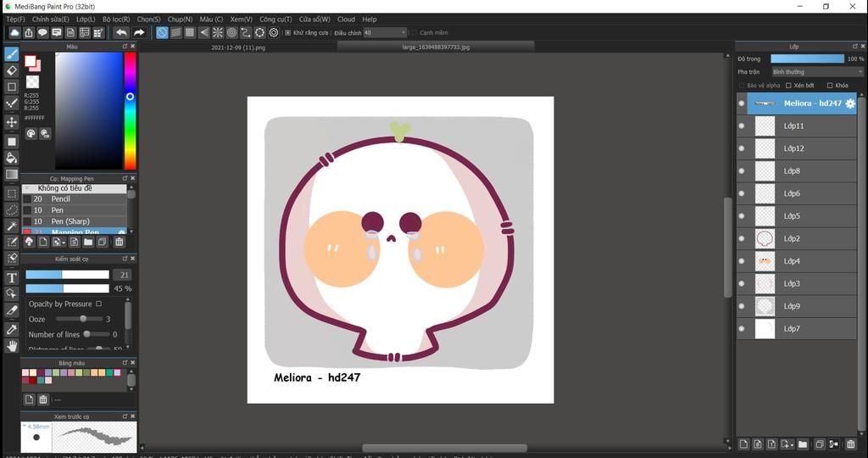Image resolution: width=868 pixels, height=458 pixels.
Task: Delete layer with trash icon in layer panel
Action: (851, 444)
